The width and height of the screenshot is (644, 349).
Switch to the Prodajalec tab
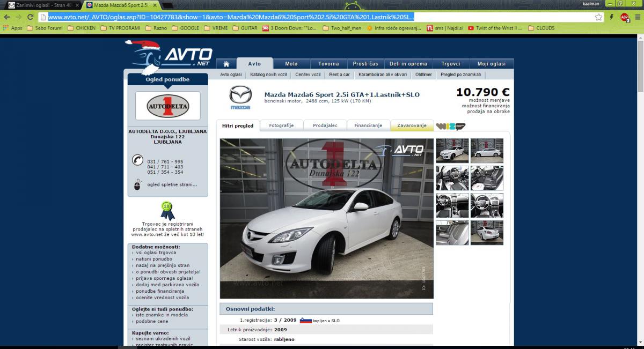pos(325,125)
